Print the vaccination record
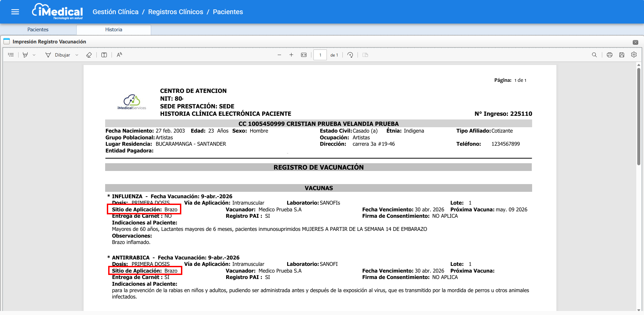Viewport: 644px width, 315px height. click(x=609, y=55)
